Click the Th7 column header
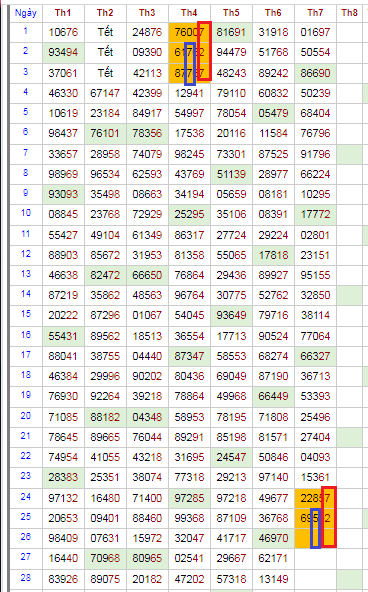This screenshot has width=368, height=592. click(x=315, y=13)
